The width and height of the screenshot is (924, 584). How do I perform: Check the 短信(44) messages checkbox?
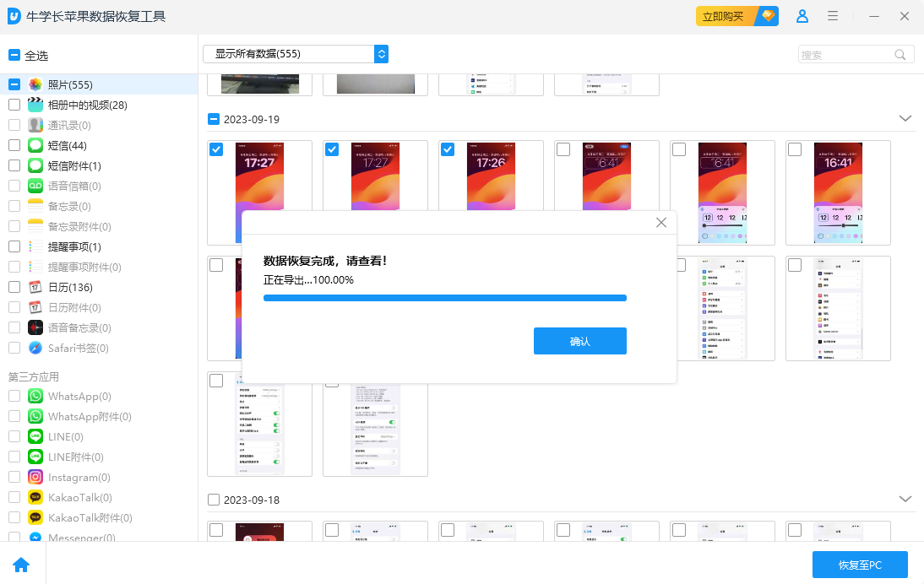[x=13, y=145]
